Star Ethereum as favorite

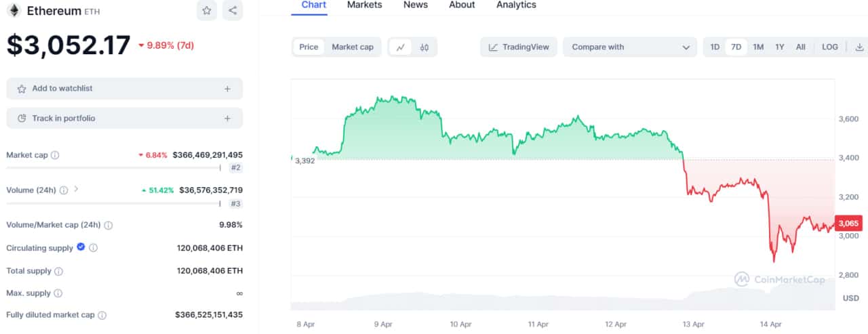coord(207,10)
